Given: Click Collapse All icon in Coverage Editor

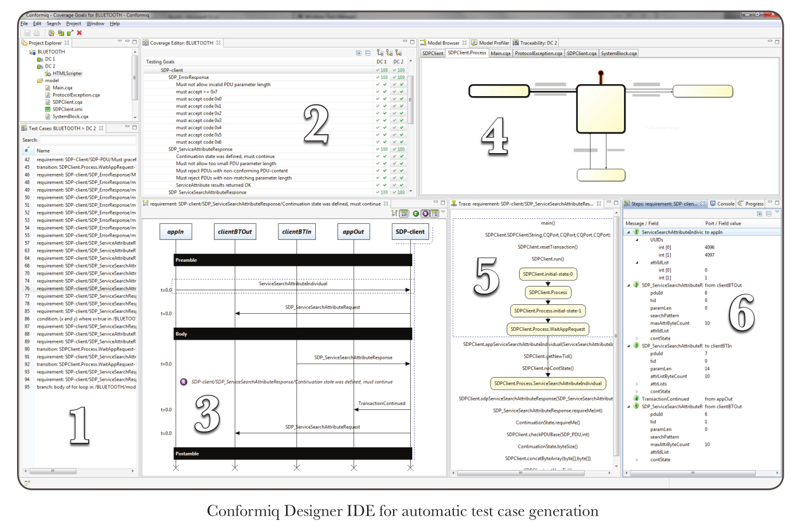Looking at the screenshot, I should (368, 53).
